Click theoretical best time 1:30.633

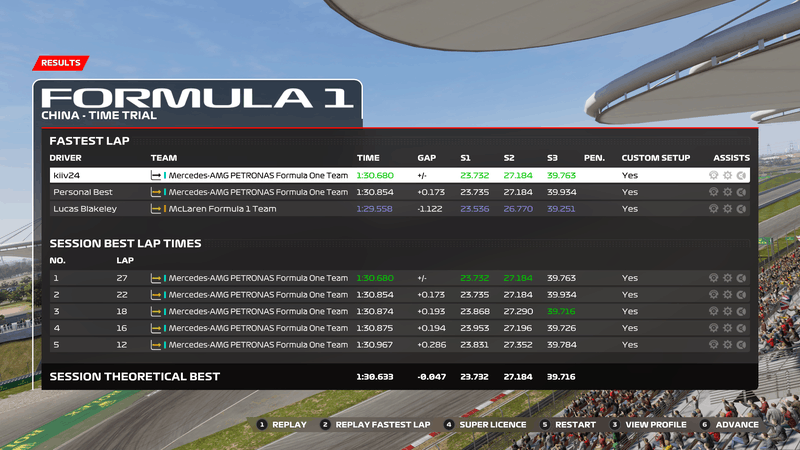coord(374,377)
